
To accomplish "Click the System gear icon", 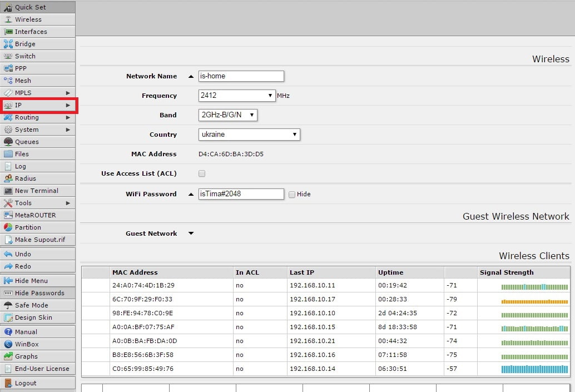I will pos(8,130).
